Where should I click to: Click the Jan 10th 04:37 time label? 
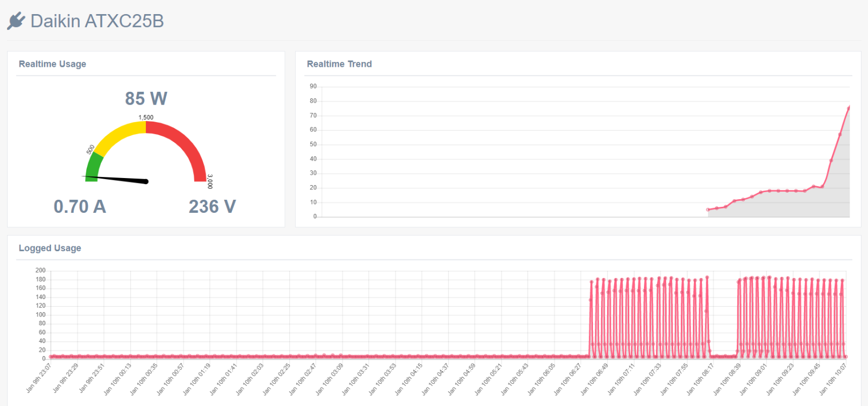(436, 379)
